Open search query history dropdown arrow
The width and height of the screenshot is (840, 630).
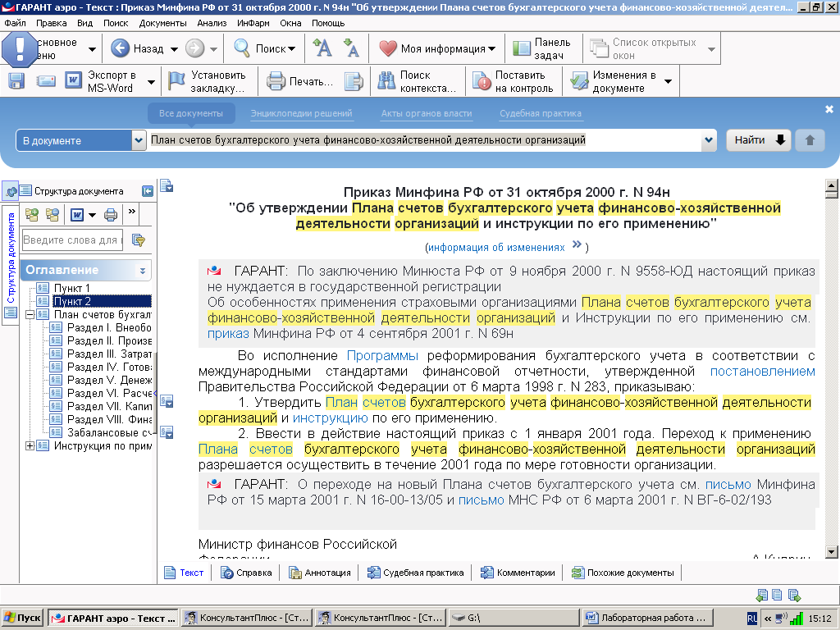click(x=709, y=140)
